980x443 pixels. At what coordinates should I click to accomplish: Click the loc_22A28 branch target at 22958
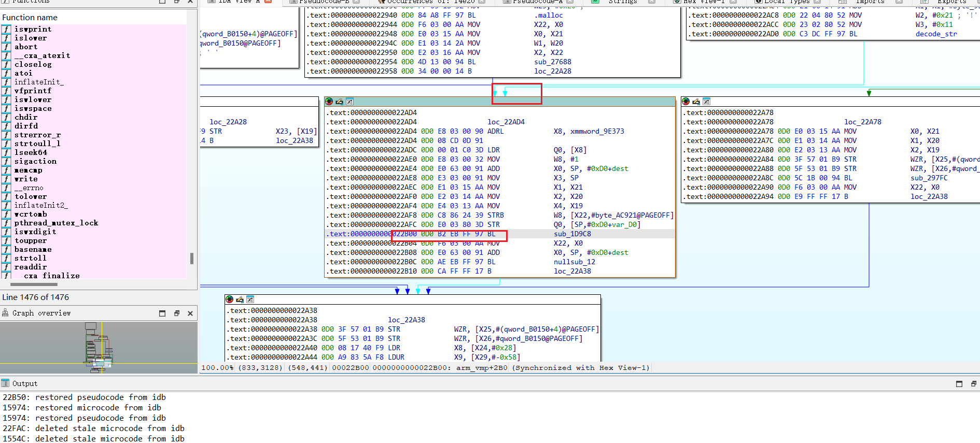(553, 71)
